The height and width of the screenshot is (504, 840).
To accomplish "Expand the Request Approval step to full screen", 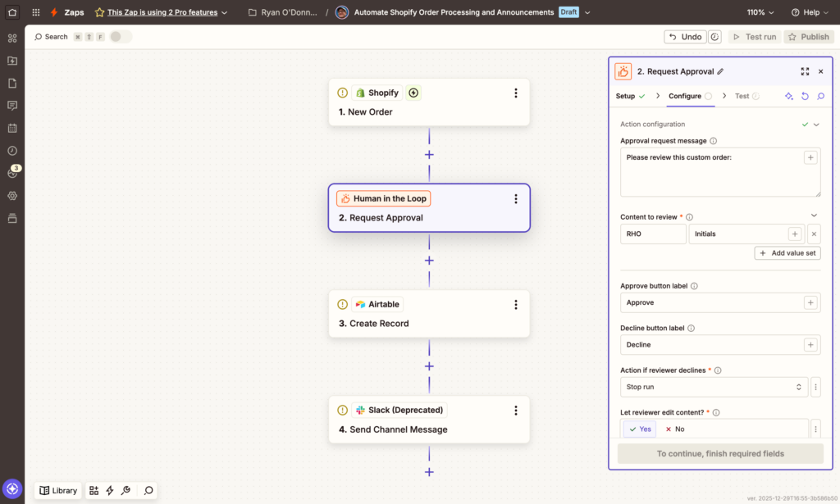I will [805, 71].
